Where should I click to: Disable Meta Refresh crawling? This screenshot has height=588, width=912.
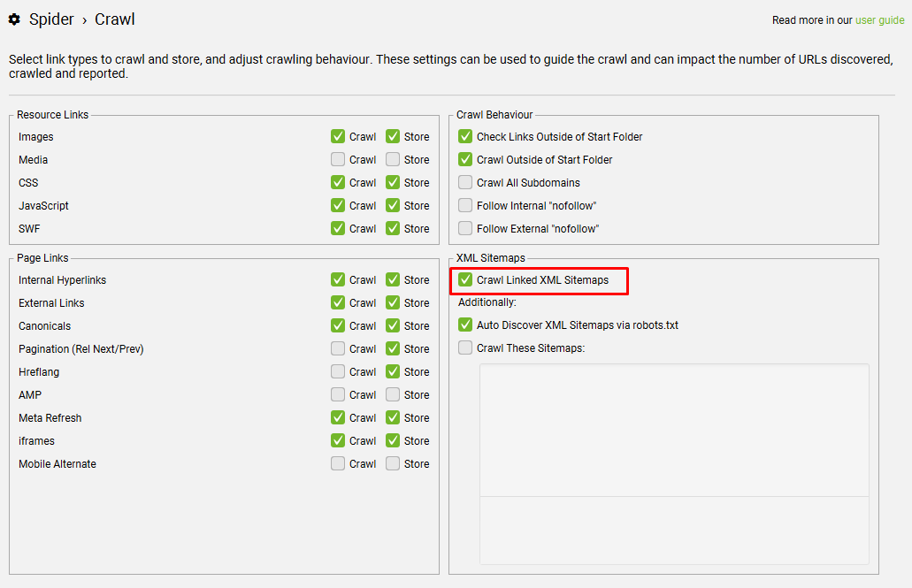(338, 417)
